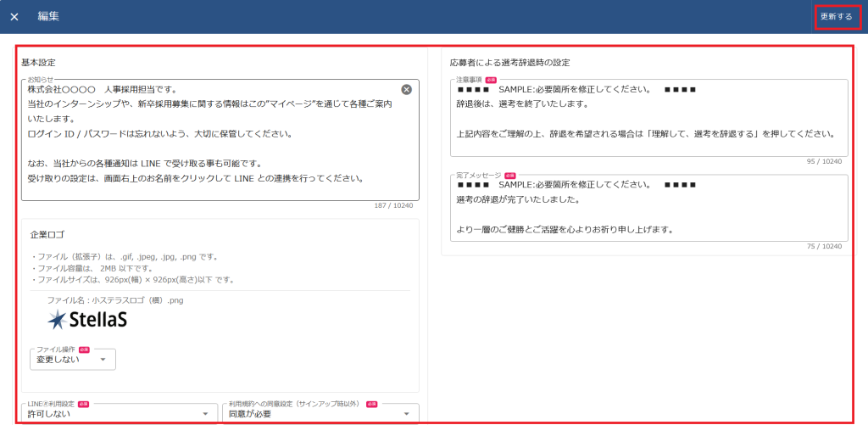Click the 応募者による選考辞退時の設定 heading
This screenshot has width=868, height=425.
(509, 63)
